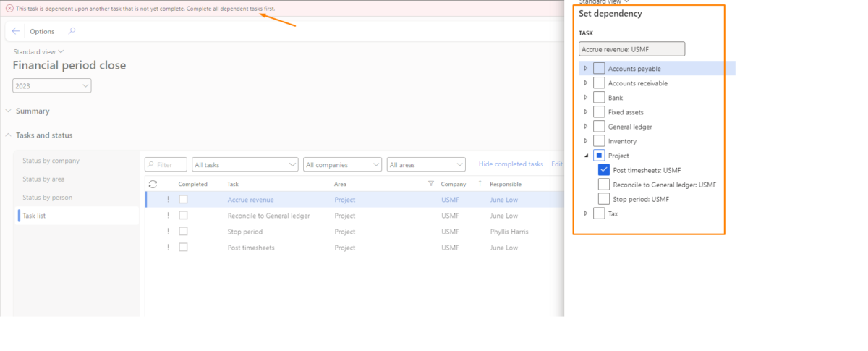The width and height of the screenshot is (868, 351).
Task: Mark Stop period task as completed
Action: pos(183,232)
